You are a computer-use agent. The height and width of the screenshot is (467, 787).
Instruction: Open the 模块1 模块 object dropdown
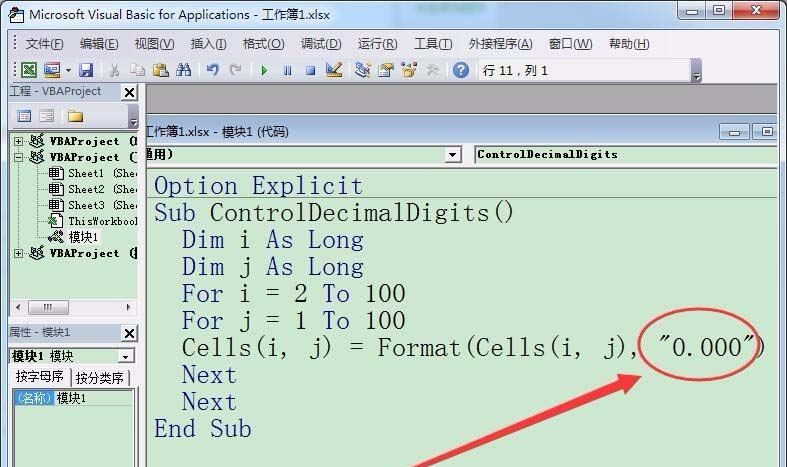pos(125,357)
